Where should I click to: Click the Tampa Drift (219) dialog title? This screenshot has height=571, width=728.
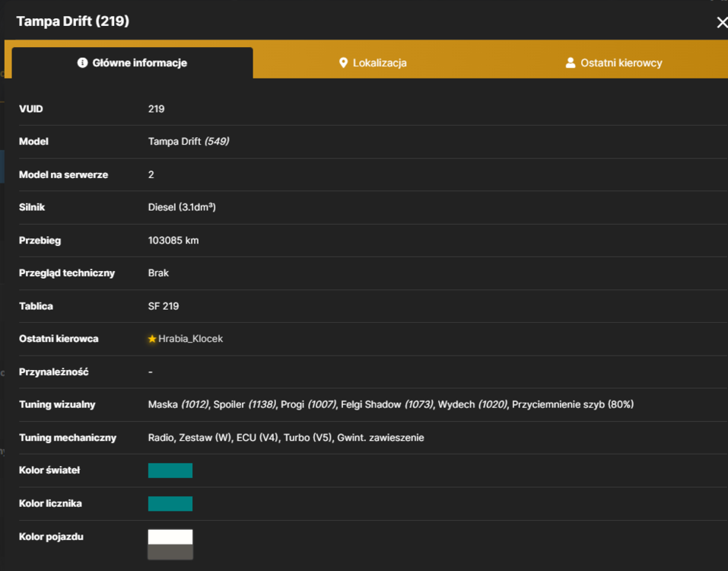pos(73,21)
